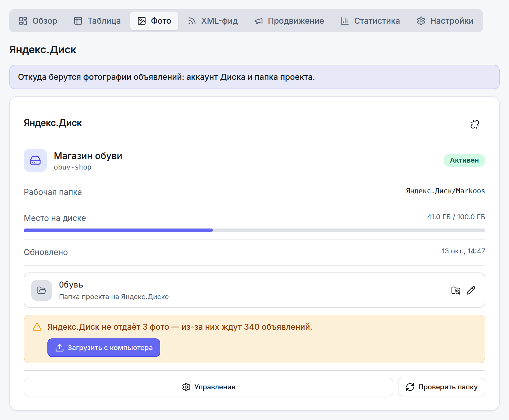This screenshot has width=509, height=420.
Task: Open the Управление button
Action: 209,387
